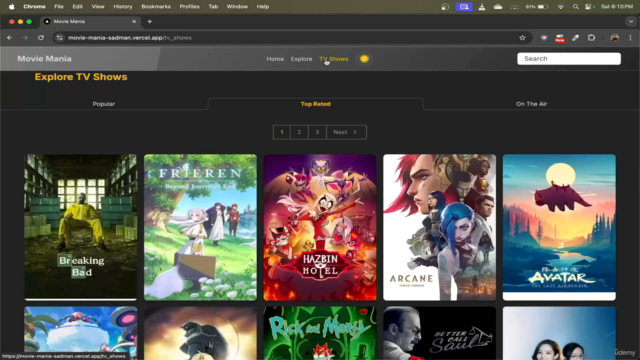This screenshot has height=360, width=640.
Task: Open the Window menu
Action: pos(237,7)
